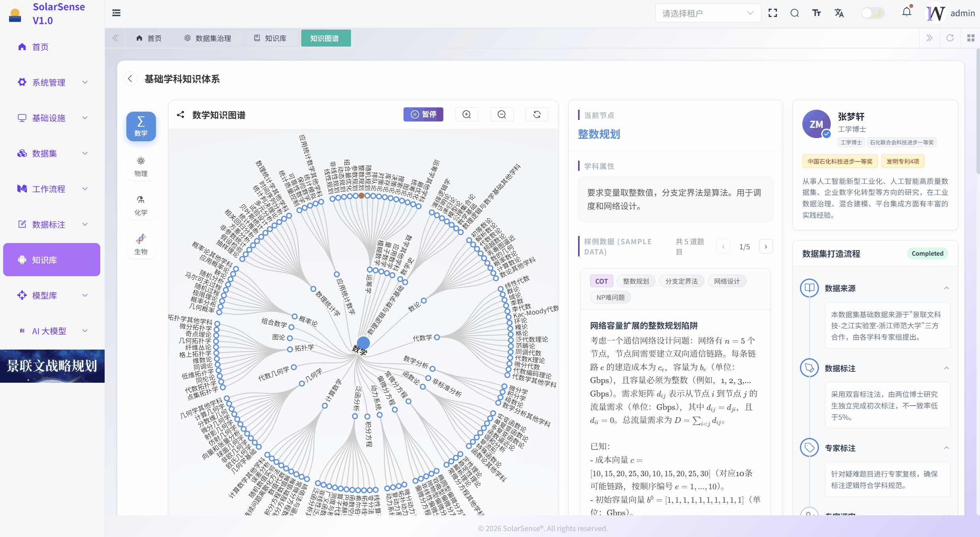980x537 pixels.
Task: Collapse the 数据来源 section
Action: (946, 288)
